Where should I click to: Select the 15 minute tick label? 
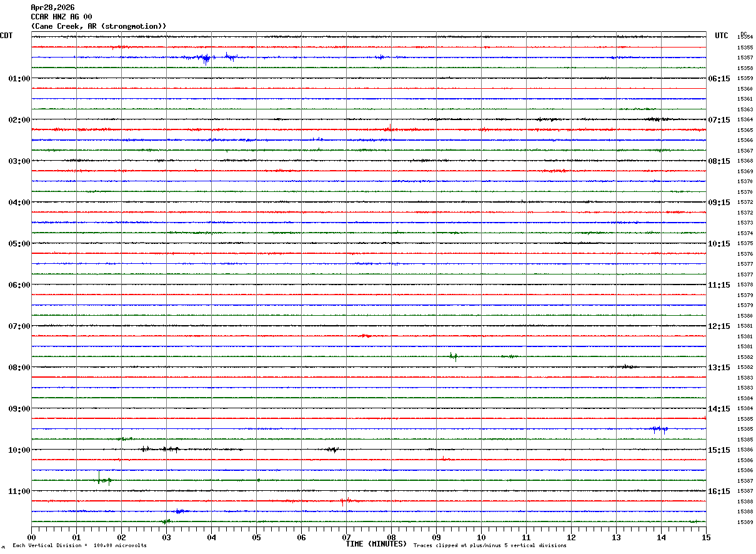pyautogui.click(x=705, y=537)
